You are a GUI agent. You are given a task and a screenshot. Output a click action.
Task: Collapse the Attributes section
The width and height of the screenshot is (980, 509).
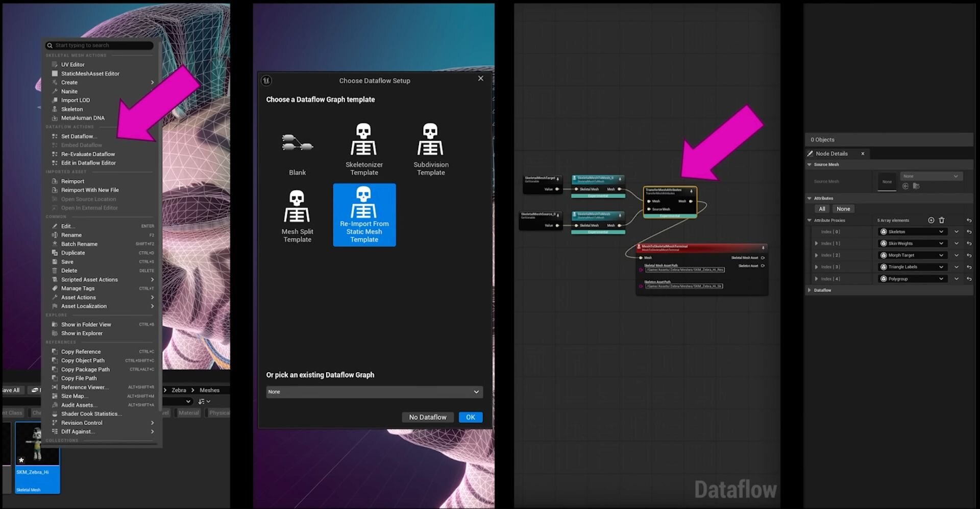pyautogui.click(x=810, y=198)
